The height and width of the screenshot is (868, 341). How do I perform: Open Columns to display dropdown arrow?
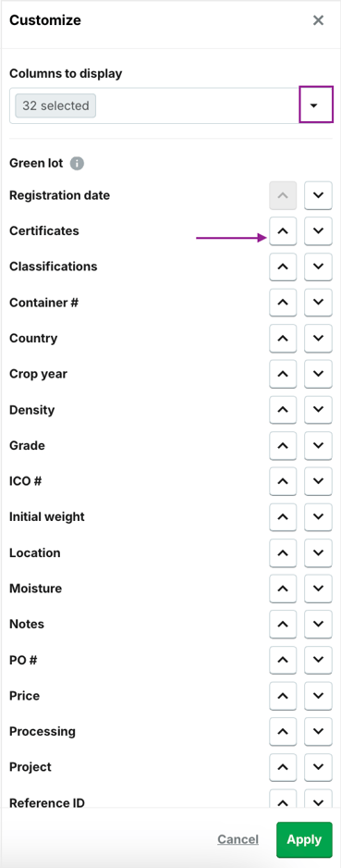[x=315, y=105]
